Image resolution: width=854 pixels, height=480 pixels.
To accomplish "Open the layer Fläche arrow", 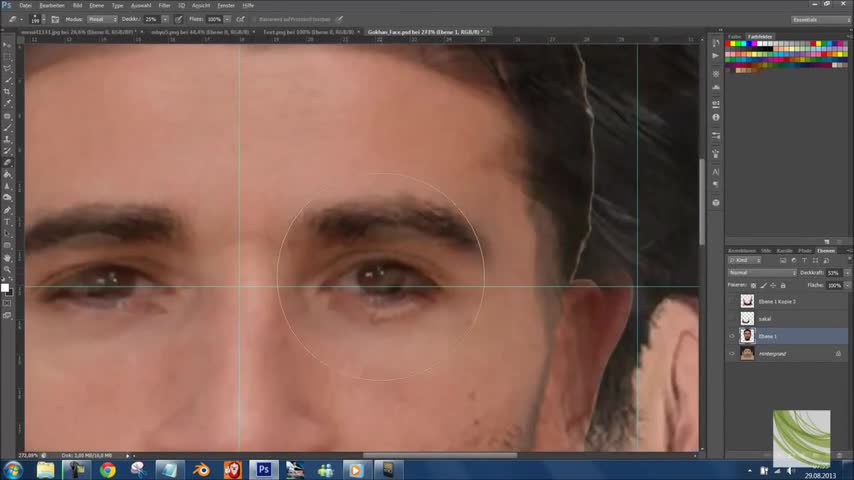I will pos(847,285).
